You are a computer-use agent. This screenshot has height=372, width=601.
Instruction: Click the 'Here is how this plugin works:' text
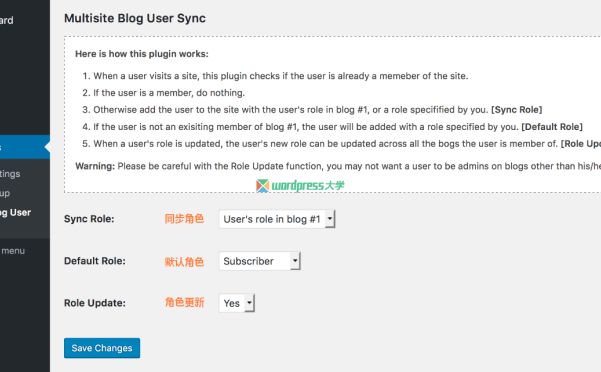pos(142,54)
